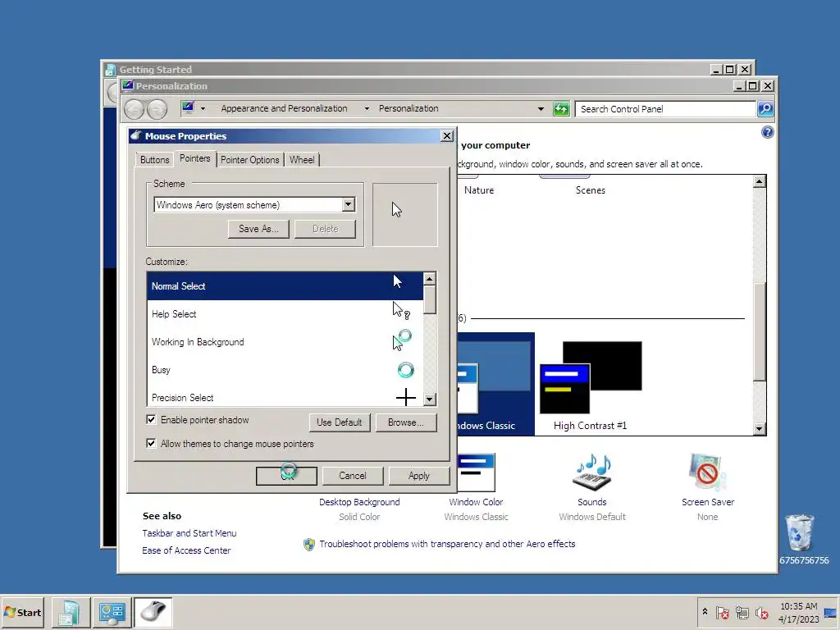The height and width of the screenshot is (630, 840).
Task: Open the Wheel tab
Action: (302, 160)
